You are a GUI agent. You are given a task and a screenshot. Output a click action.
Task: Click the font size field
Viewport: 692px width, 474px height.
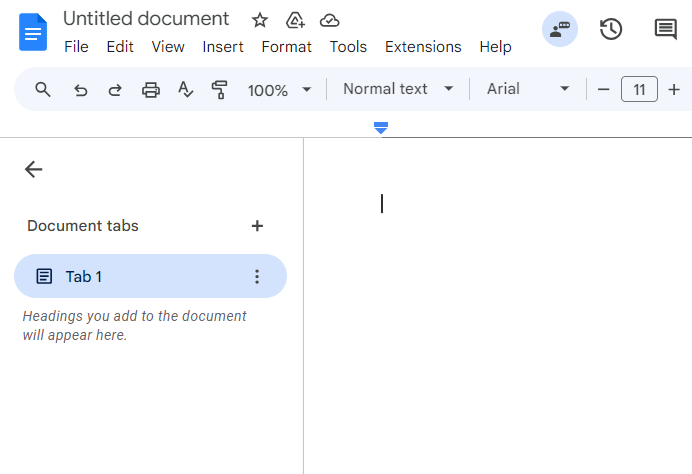639,90
